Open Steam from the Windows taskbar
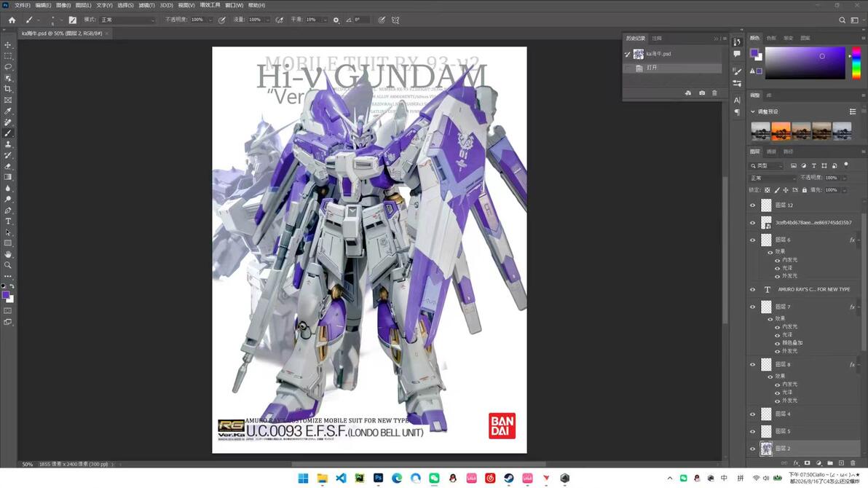The height and width of the screenshot is (488, 868). click(509, 478)
